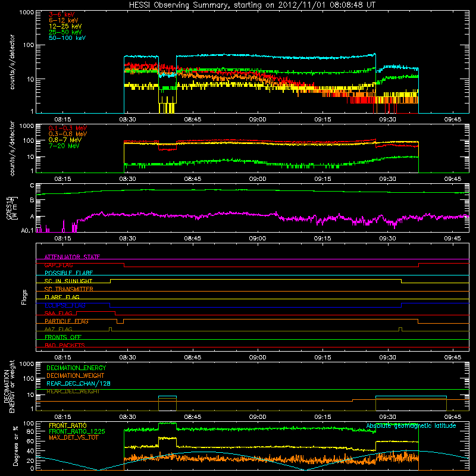Click the Absolute geomagnetic latitude label
476x476 pixels.
coord(411,425)
